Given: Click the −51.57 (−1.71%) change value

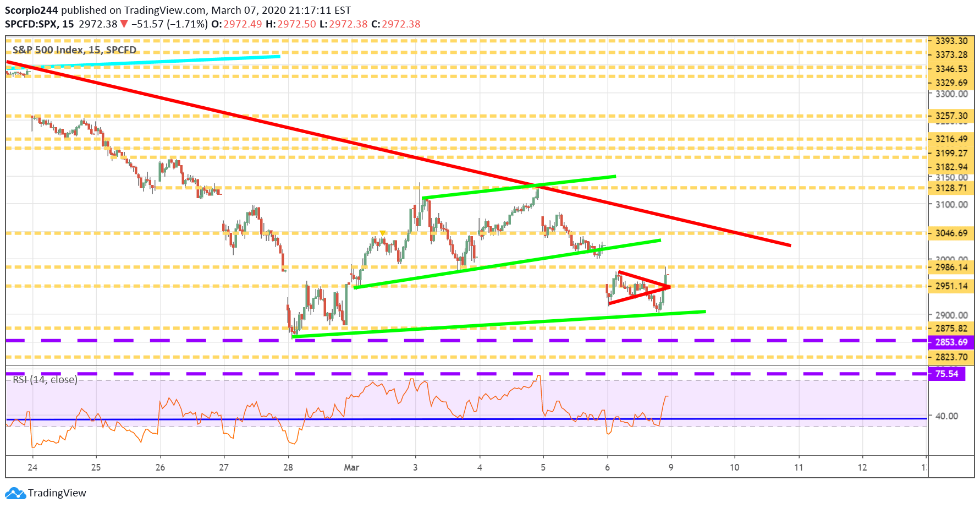Looking at the screenshot, I should click(170, 24).
